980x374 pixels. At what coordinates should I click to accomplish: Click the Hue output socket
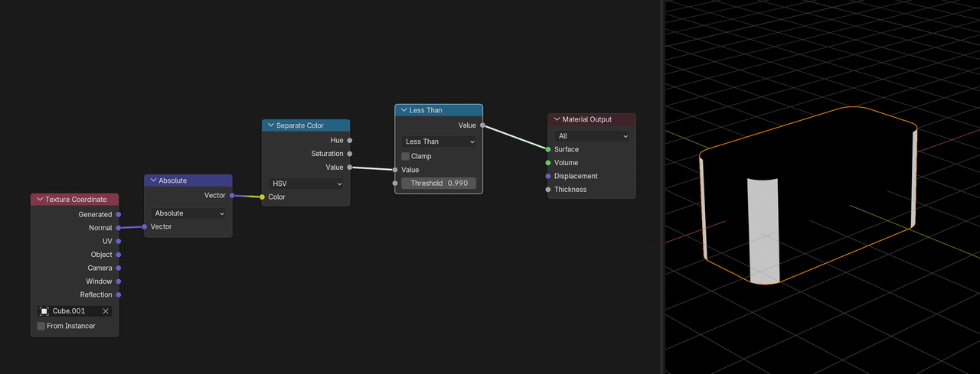[x=350, y=141]
